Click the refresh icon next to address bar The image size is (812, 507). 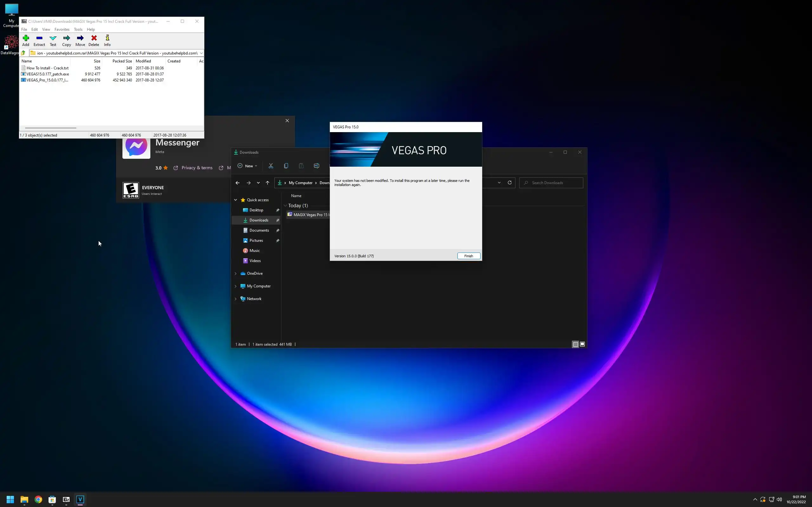click(509, 183)
